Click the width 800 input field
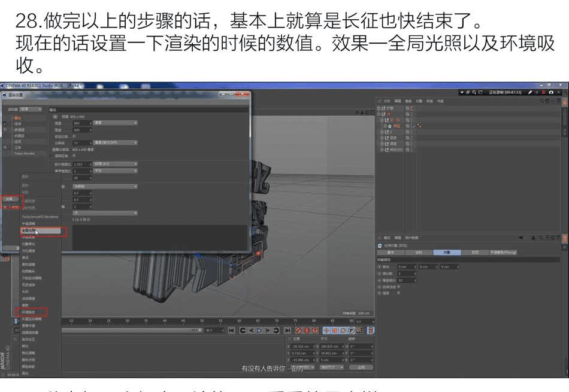This screenshot has width=569, height=392. pyautogui.click(x=83, y=123)
